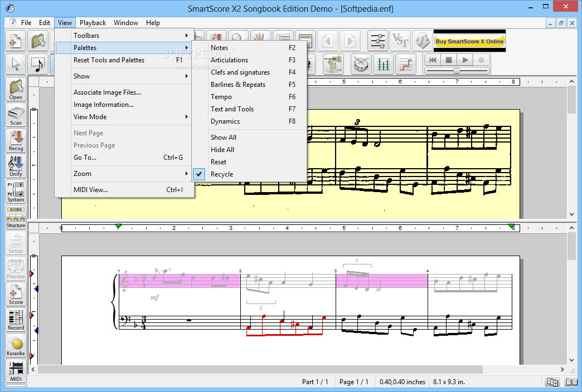Click the "Page 1 / 1" status bar text

tap(354, 381)
